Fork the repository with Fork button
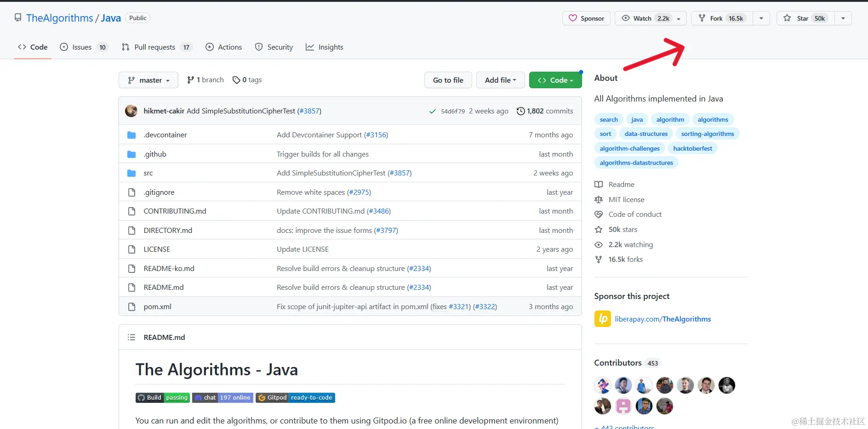868x429 pixels. click(x=722, y=18)
